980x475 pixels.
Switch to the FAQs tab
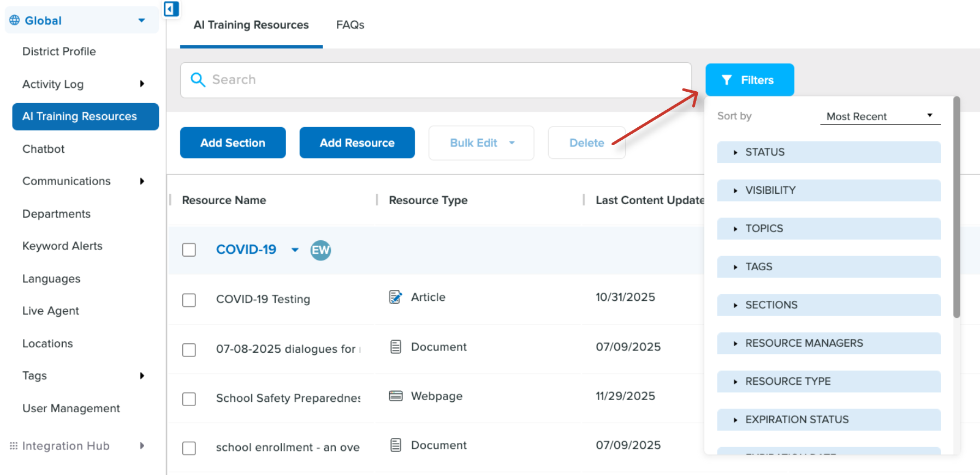point(350,25)
